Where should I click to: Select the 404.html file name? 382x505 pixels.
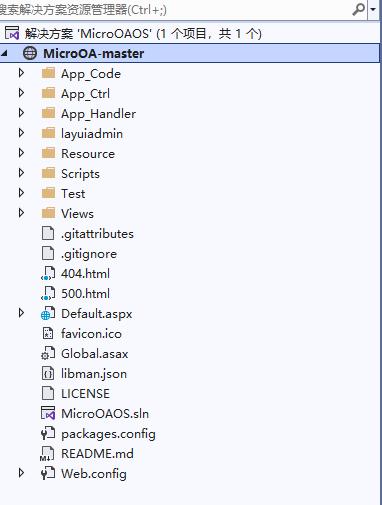coord(85,274)
